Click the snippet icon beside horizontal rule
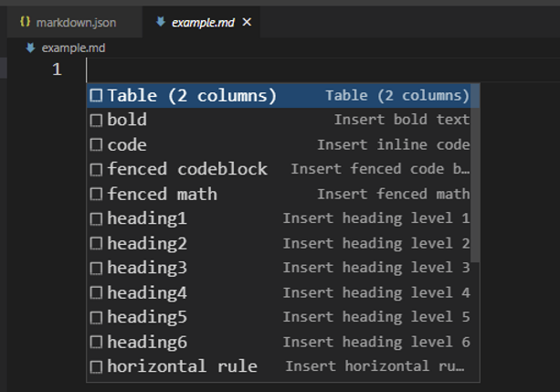 pyautogui.click(x=96, y=366)
